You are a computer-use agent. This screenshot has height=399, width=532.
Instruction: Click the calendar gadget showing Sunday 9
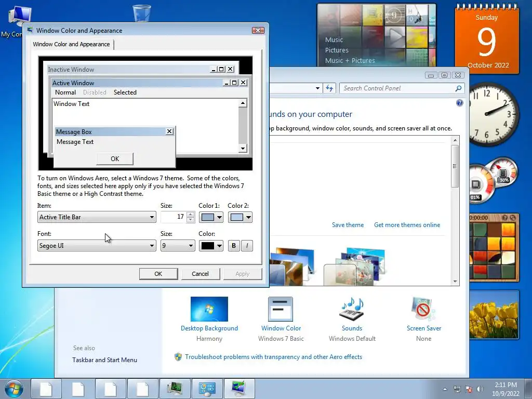coord(487,38)
